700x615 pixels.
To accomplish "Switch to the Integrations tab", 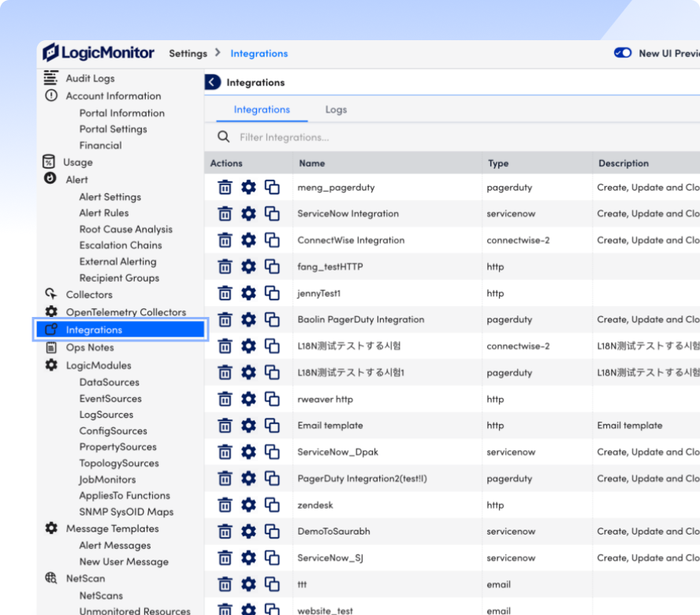I will tap(262, 110).
